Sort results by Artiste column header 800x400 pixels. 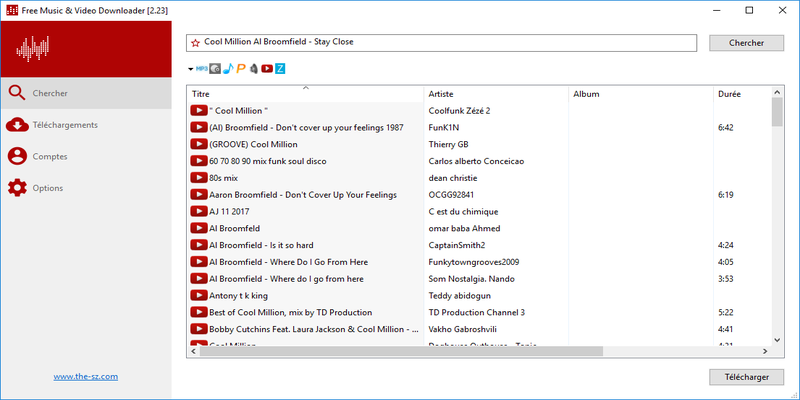[496, 94]
